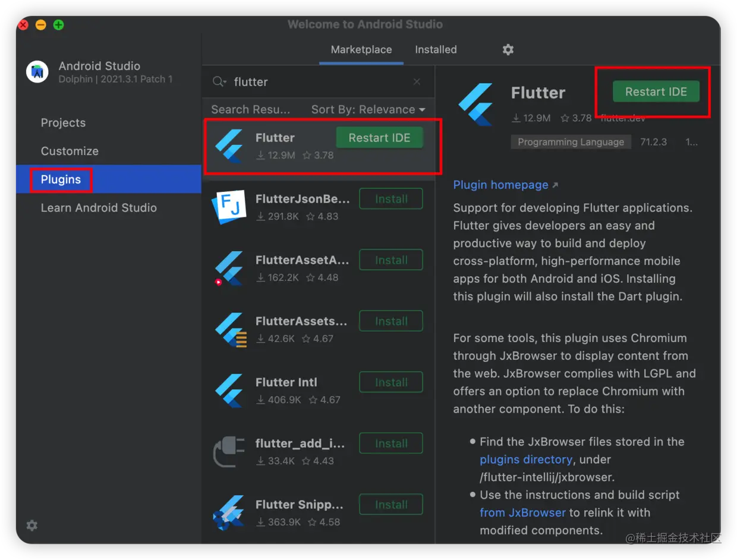Viewport: 737px width, 560px height.
Task: Switch to the Marketplace tab
Action: [361, 50]
